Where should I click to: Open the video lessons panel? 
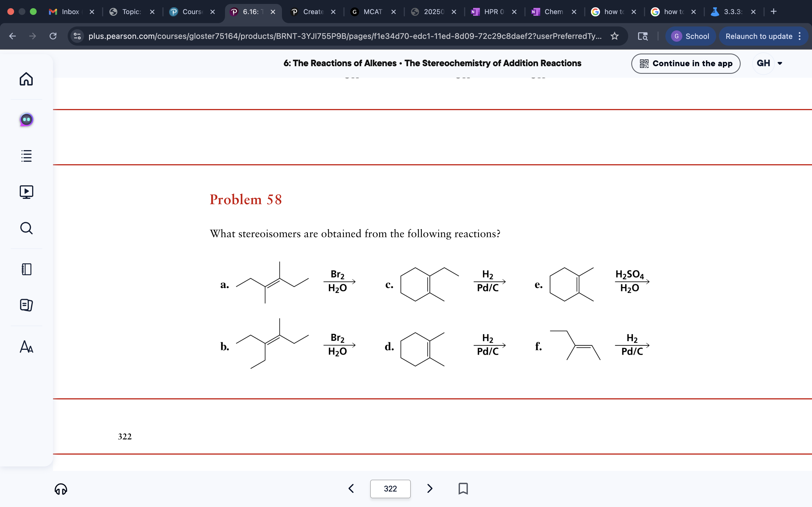(26, 192)
